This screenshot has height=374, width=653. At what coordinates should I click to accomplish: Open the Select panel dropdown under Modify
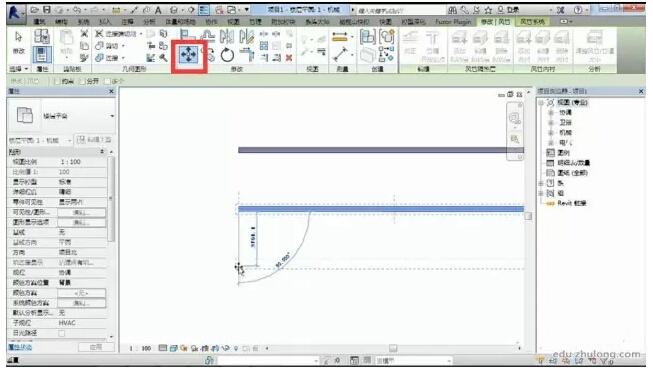coord(19,69)
